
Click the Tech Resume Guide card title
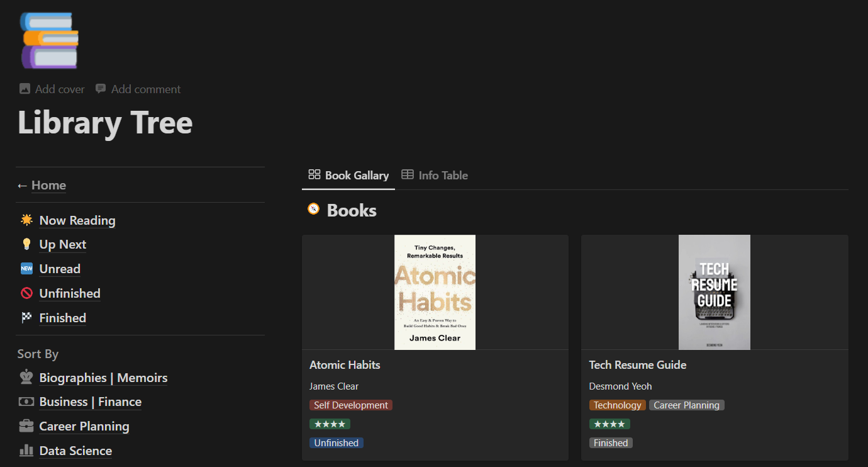click(638, 365)
